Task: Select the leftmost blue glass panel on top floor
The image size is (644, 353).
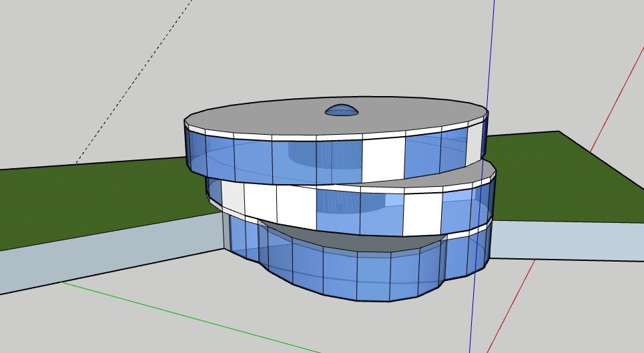Action: click(x=195, y=151)
